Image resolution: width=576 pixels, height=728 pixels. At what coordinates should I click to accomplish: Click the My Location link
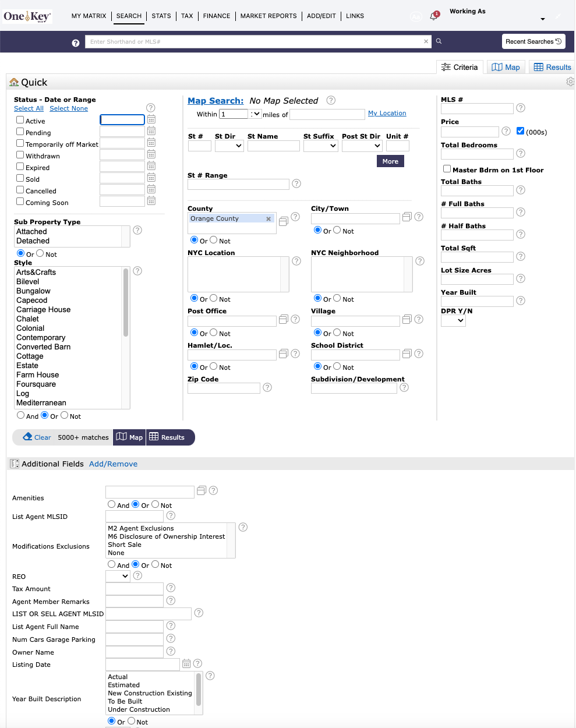pos(387,113)
